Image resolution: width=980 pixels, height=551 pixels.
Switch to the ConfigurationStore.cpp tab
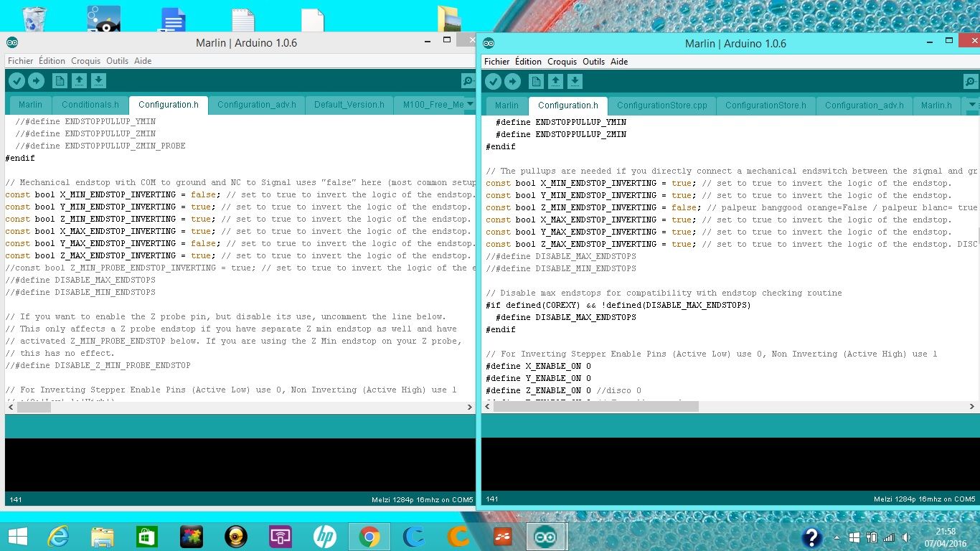pyautogui.click(x=662, y=105)
